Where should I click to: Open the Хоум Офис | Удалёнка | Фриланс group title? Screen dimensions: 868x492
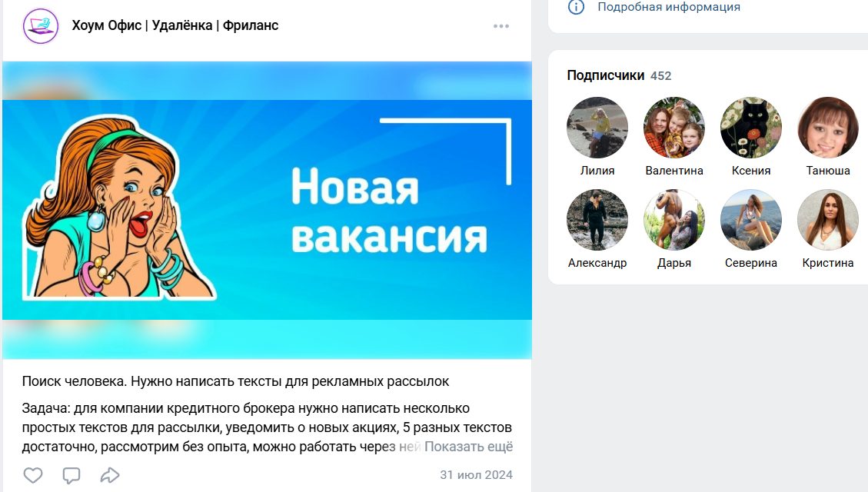pyautogui.click(x=175, y=25)
